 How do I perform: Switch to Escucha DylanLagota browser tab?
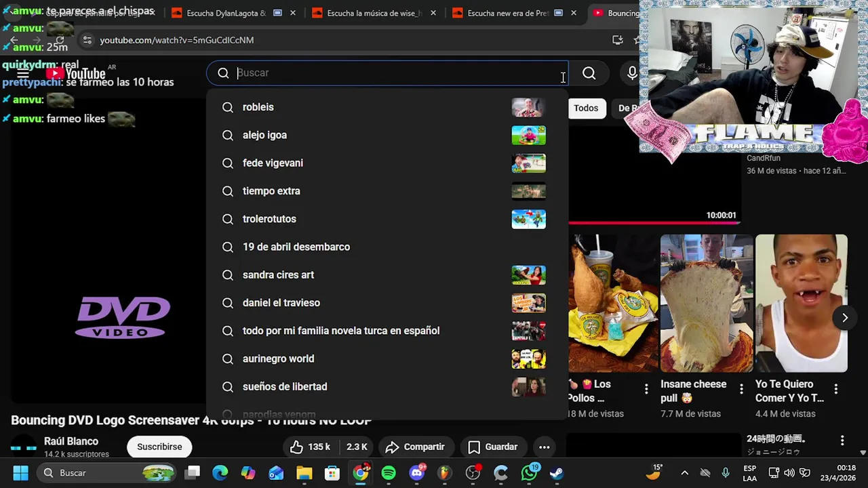[x=227, y=13]
